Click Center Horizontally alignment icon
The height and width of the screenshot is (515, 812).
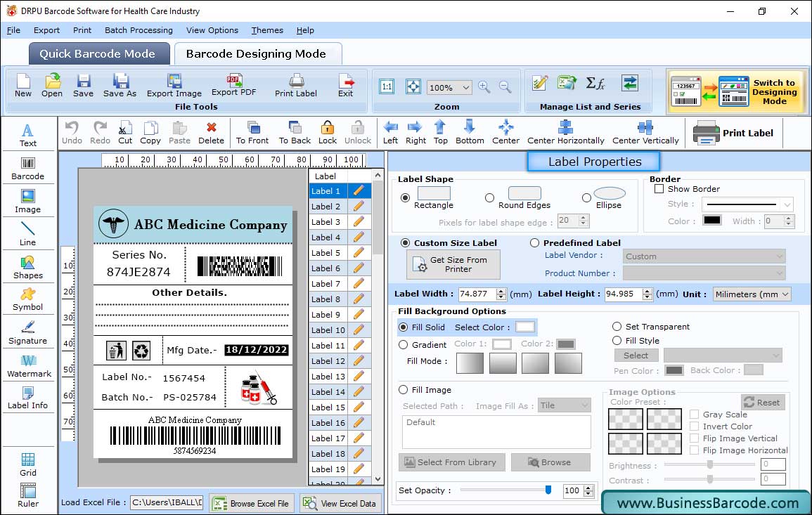click(565, 133)
